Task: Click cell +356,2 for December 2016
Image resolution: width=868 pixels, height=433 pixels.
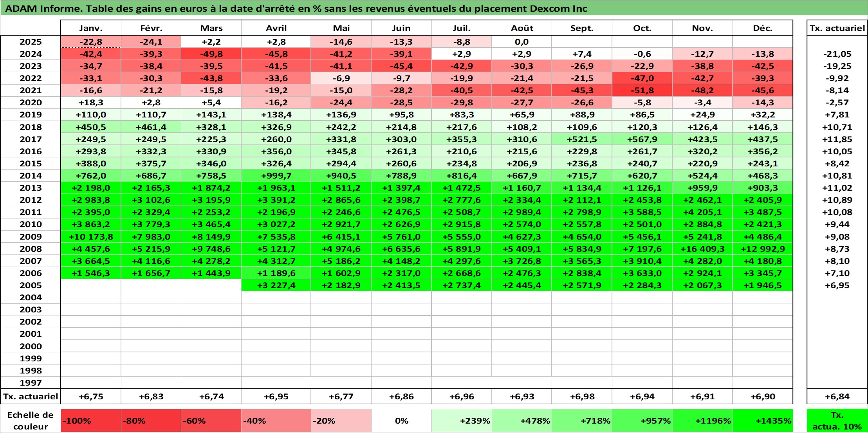Action: 763,152
